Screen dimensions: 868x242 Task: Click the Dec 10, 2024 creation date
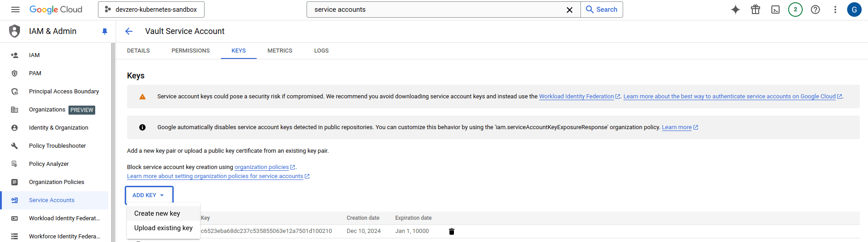(363, 231)
